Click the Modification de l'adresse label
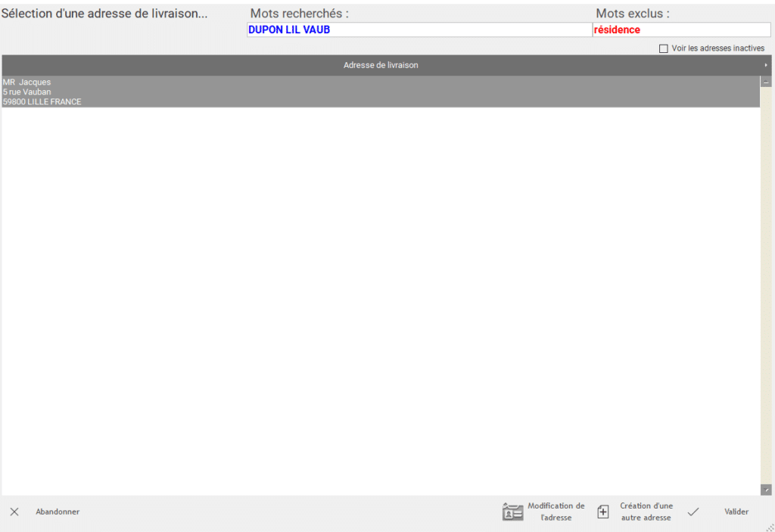Viewport: 775px width, 532px height. coord(556,512)
